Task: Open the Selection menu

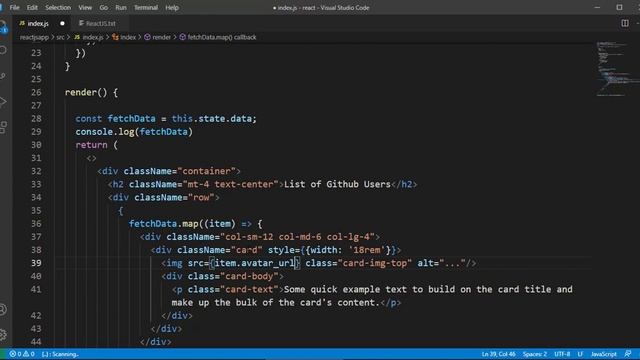Action: pos(58,7)
